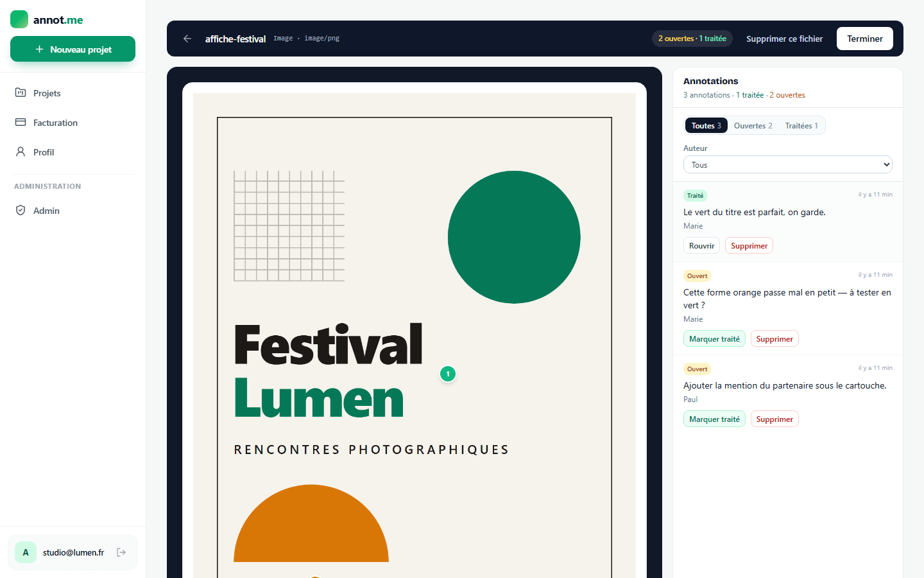Click the 'image/png' file type label
This screenshot has height=578, width=924.
[x=321, y=39]
